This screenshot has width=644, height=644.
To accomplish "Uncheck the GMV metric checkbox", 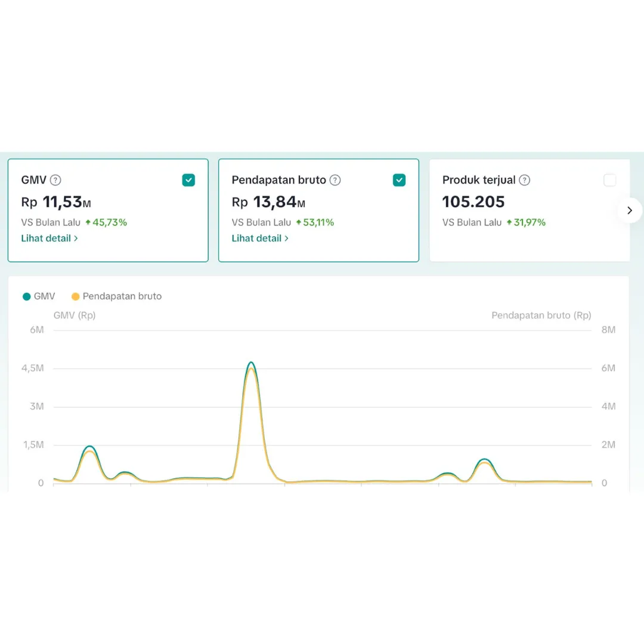I will (x=188, y=180).
